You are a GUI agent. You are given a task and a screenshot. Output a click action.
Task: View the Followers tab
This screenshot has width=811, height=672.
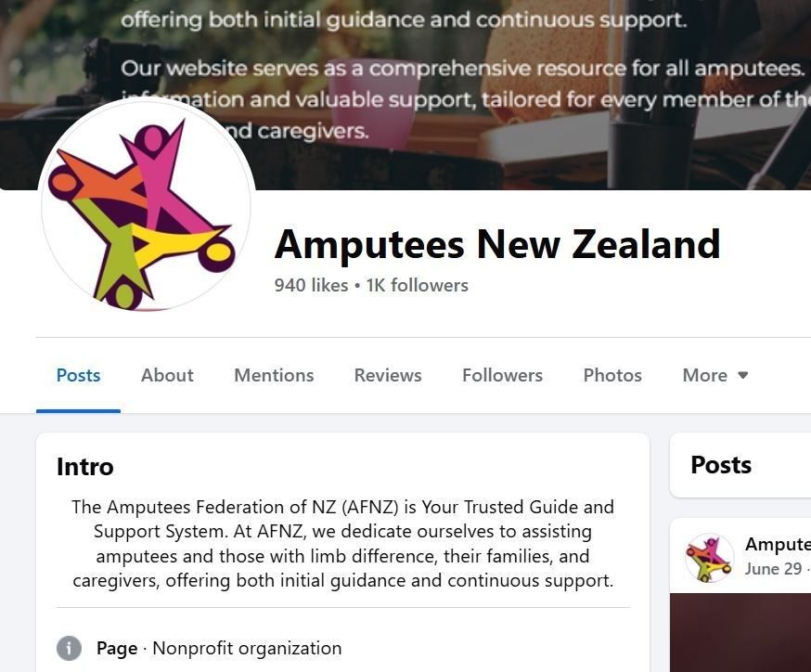502,375
